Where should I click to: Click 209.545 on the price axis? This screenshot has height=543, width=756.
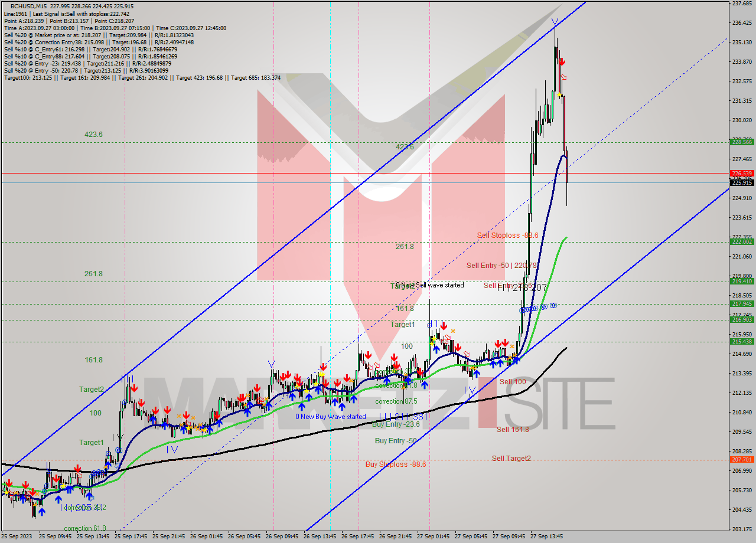tap(742, 432)
